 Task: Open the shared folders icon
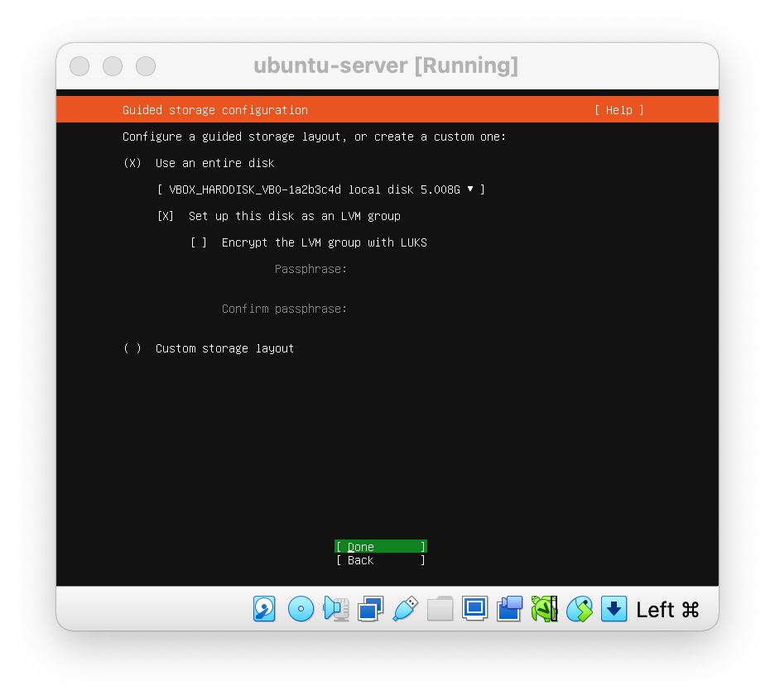pos(440,609)
